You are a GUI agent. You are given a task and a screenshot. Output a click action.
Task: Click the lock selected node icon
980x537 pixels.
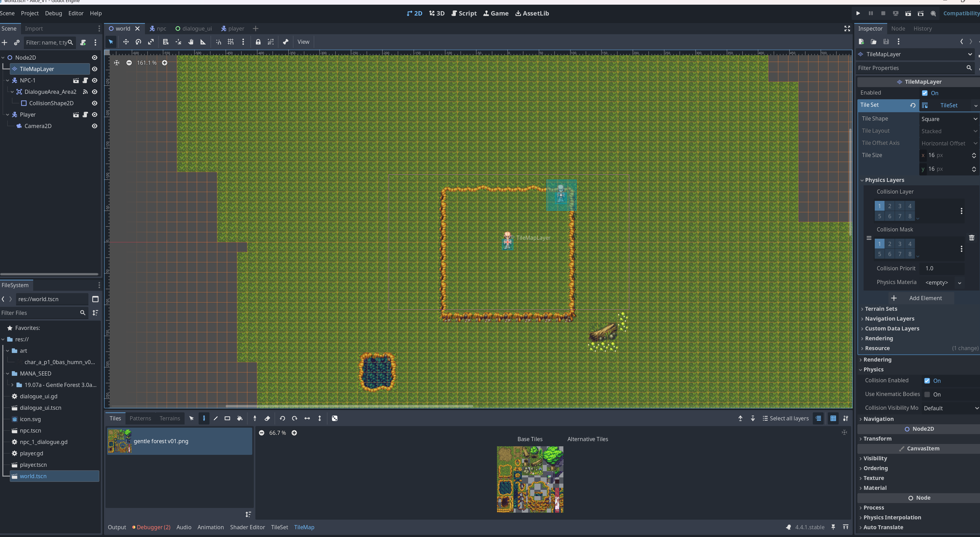pos(258,42)
